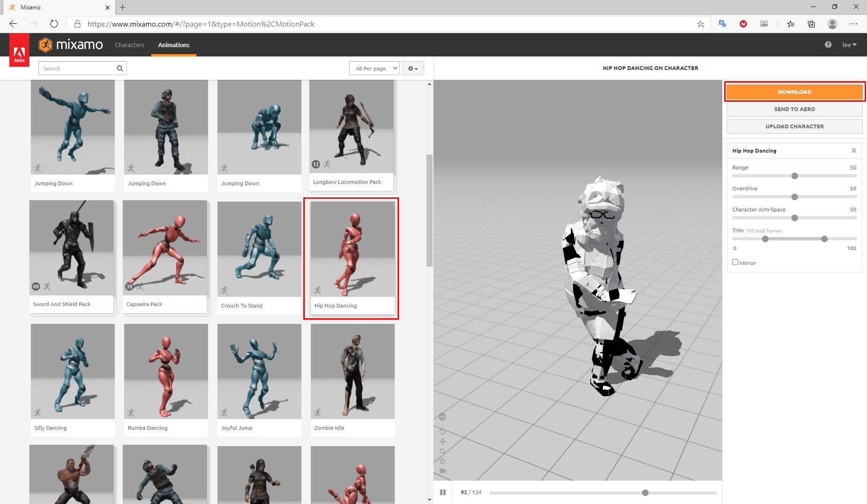Click the translate extension icon

723,24
